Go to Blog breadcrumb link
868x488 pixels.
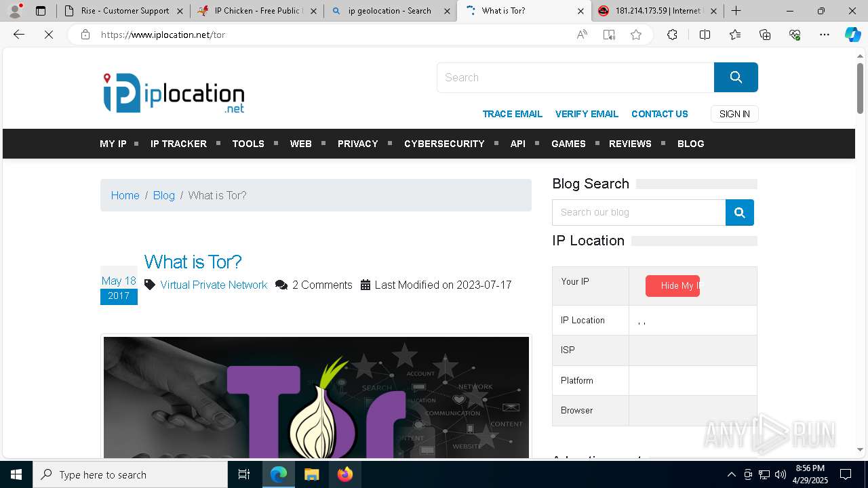click(x=163, y=195)
